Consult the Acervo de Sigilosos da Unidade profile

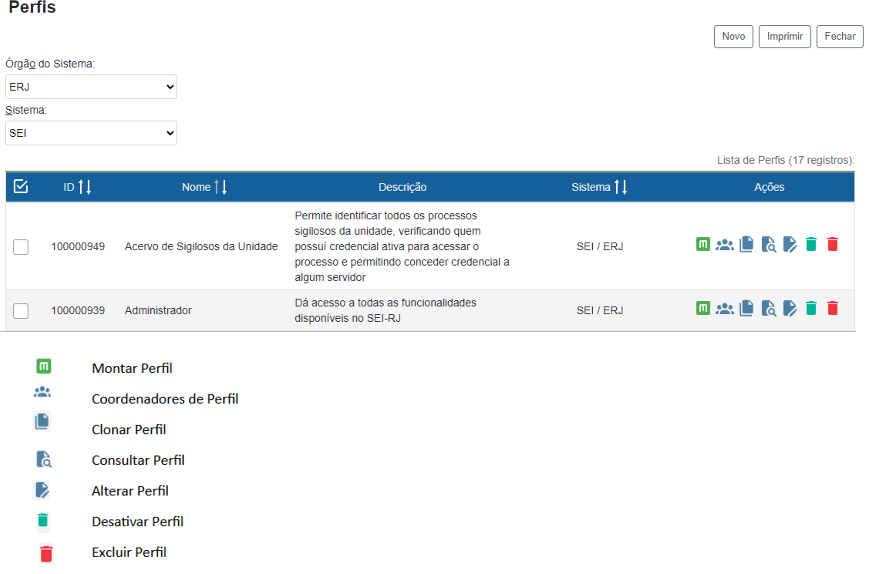(x=768, y=244)
